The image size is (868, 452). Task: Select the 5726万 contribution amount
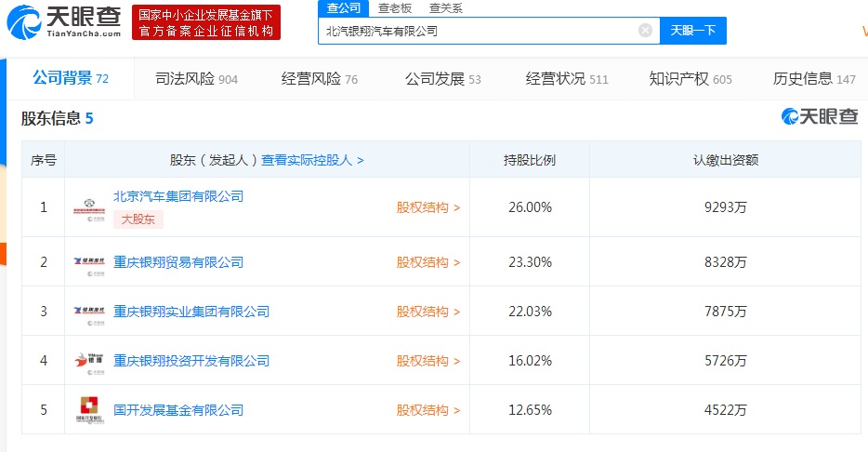(x=725, y=360)
